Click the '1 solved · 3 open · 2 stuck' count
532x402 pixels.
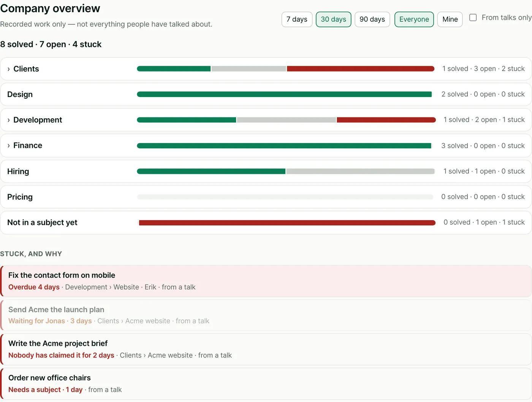click(x=483, y=69)
